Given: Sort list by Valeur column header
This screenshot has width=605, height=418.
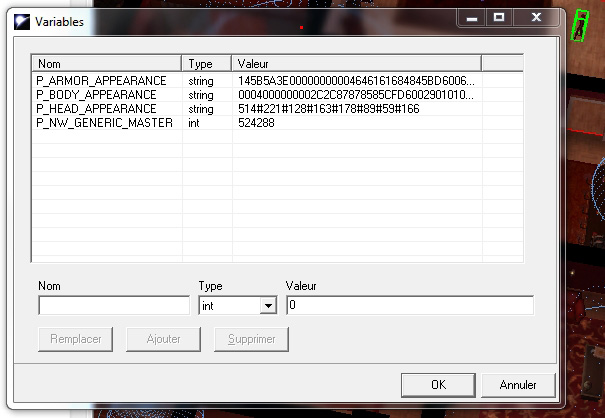Looking at the screenshot, I should [357, 63].
